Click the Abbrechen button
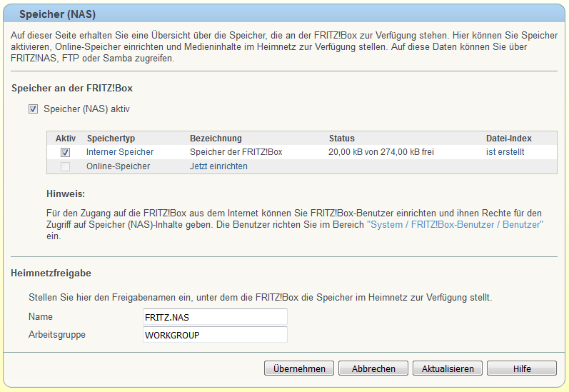569x392 pixels. click(373, 368)
